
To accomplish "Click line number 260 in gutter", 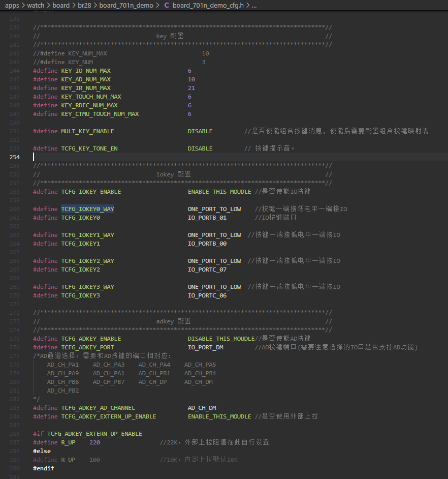I will (x=14, y=209).
